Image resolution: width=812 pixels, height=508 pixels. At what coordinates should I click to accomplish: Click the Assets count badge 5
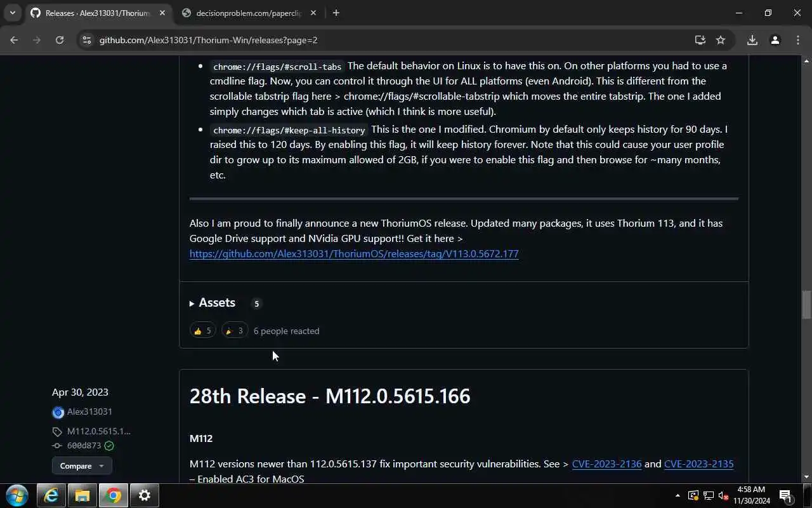coord(256,304)
